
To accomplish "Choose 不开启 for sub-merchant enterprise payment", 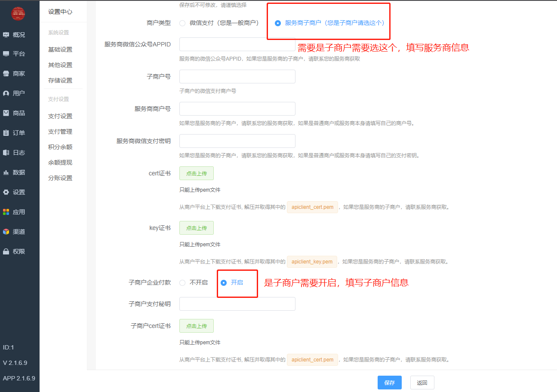I will [182, 282].
